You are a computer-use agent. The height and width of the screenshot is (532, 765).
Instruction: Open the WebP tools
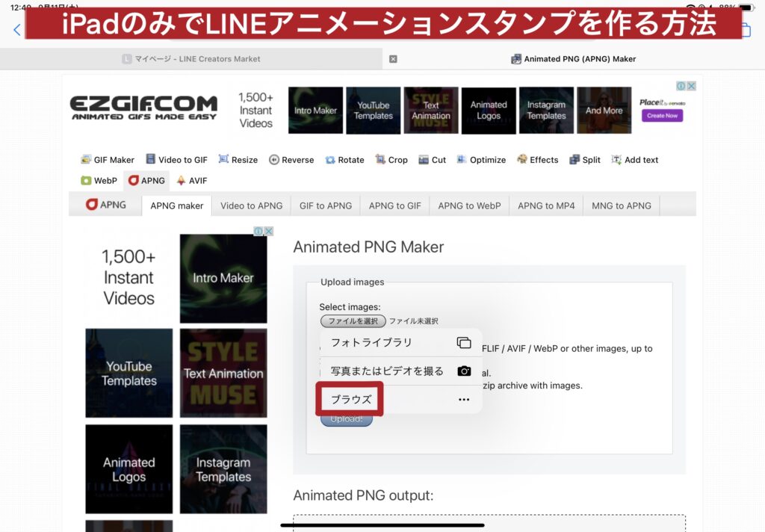[99, 181]
